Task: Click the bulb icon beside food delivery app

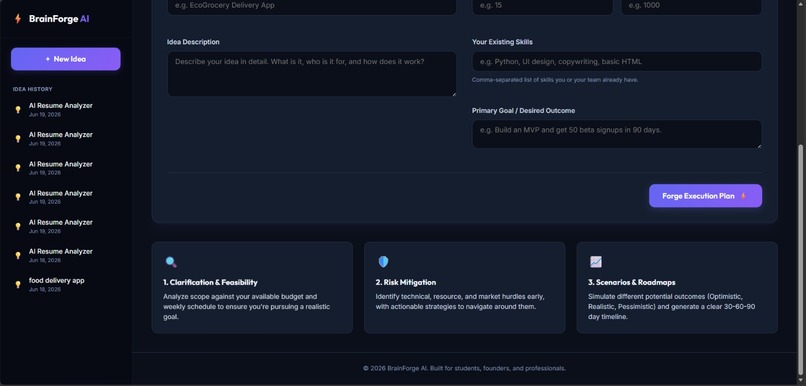Action: click(18, 284)
